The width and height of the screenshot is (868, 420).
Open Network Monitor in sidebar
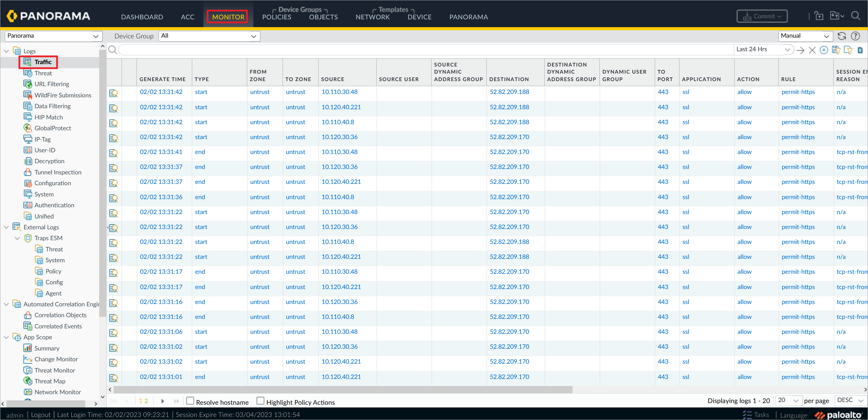[57, 392]
